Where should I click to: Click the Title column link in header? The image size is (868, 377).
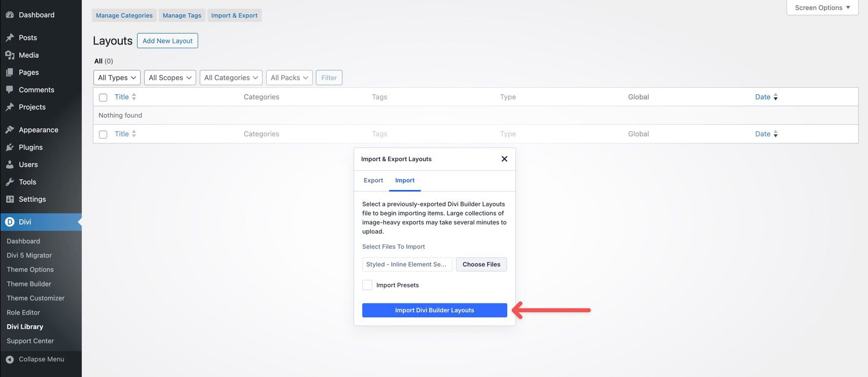(x=122, y=97)
